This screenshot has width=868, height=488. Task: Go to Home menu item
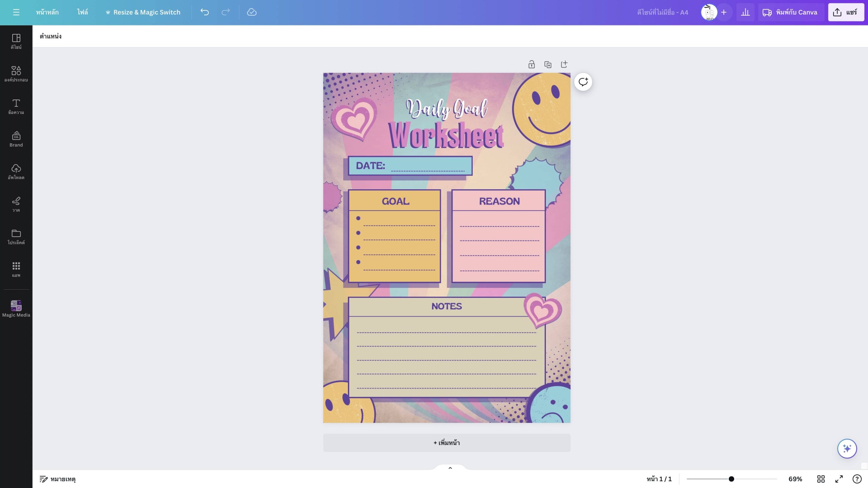[x=47, y=12]
